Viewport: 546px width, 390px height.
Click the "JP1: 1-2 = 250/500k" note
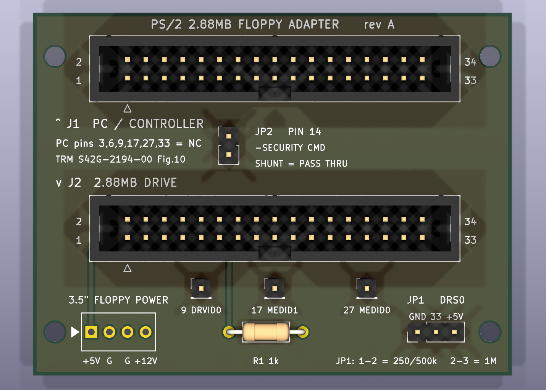pos(386,361)
